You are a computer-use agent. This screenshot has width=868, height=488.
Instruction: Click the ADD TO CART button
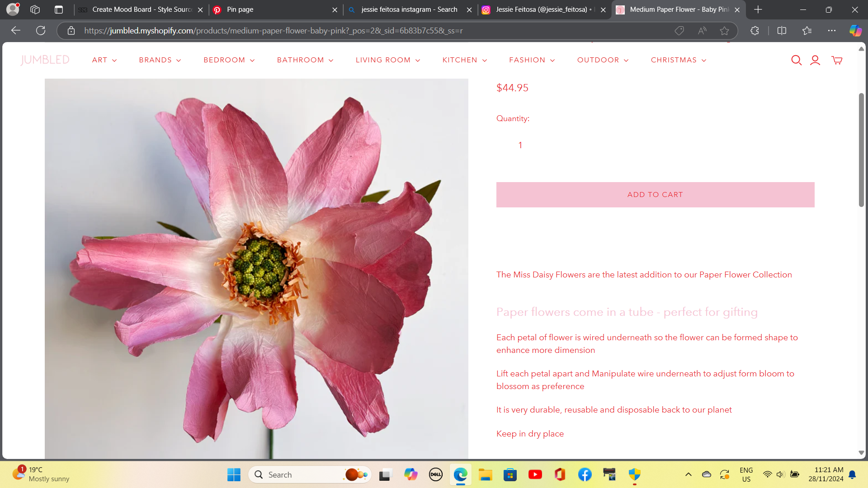point(655,195)
